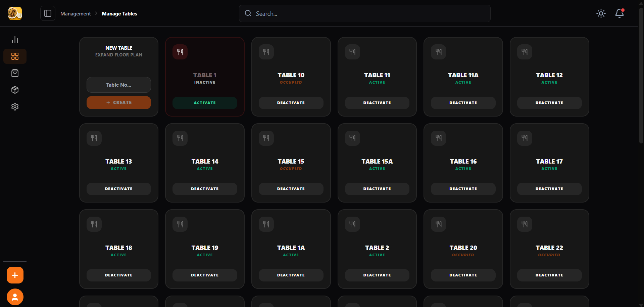Click into the Search field
The height and width of the screenshot is (307, 644).
tap(365, 13)
